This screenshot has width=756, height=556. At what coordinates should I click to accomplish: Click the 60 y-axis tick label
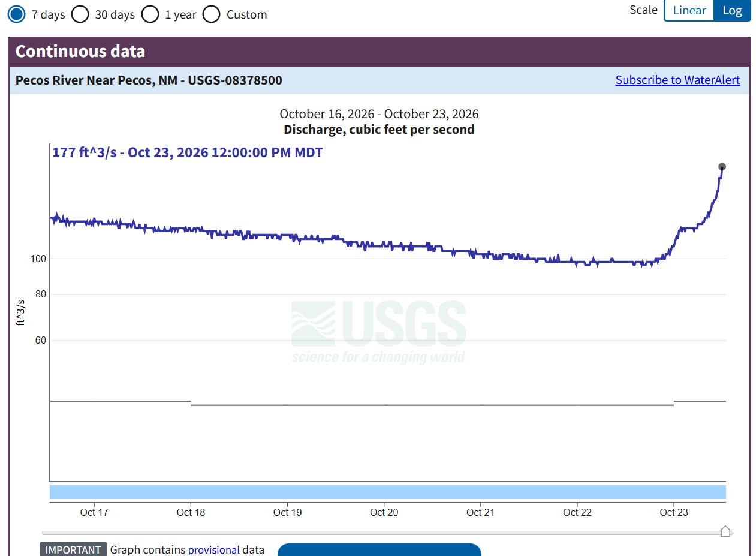tap(40, 341)
